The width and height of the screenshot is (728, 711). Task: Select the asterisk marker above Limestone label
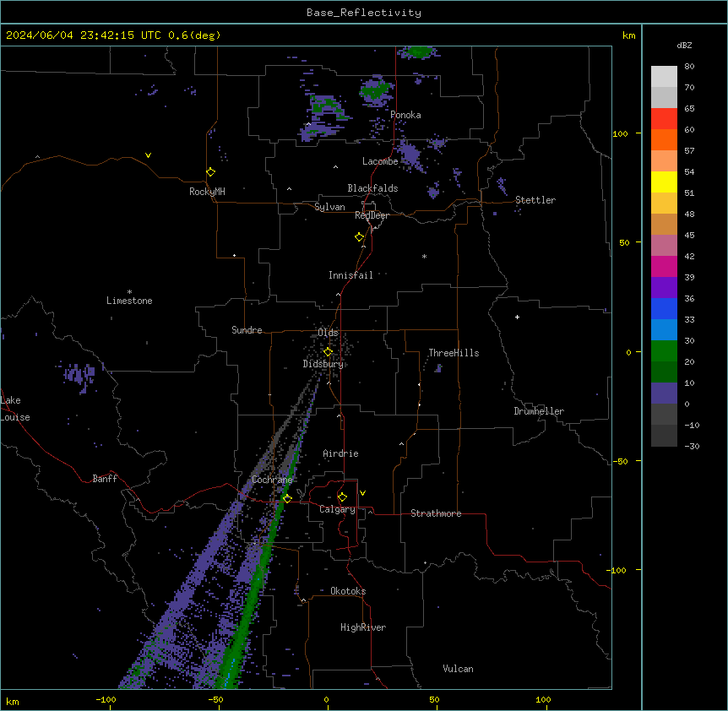[129, 292]
